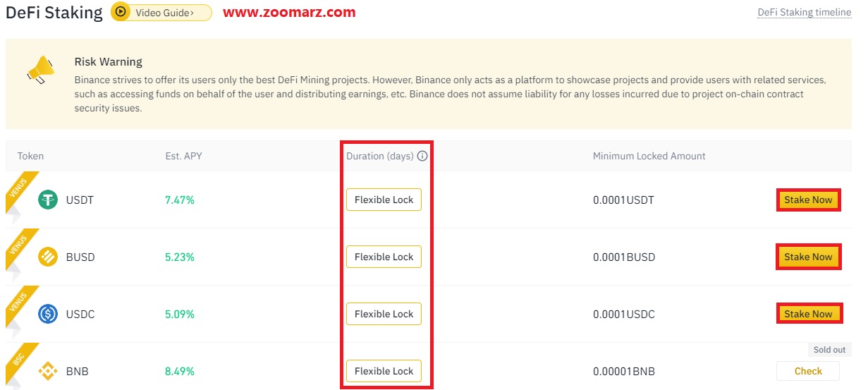The width and height of the screenshot is (868, 390).
Task: Select Flexible Lock for USDT
Action: click(384, 200)
